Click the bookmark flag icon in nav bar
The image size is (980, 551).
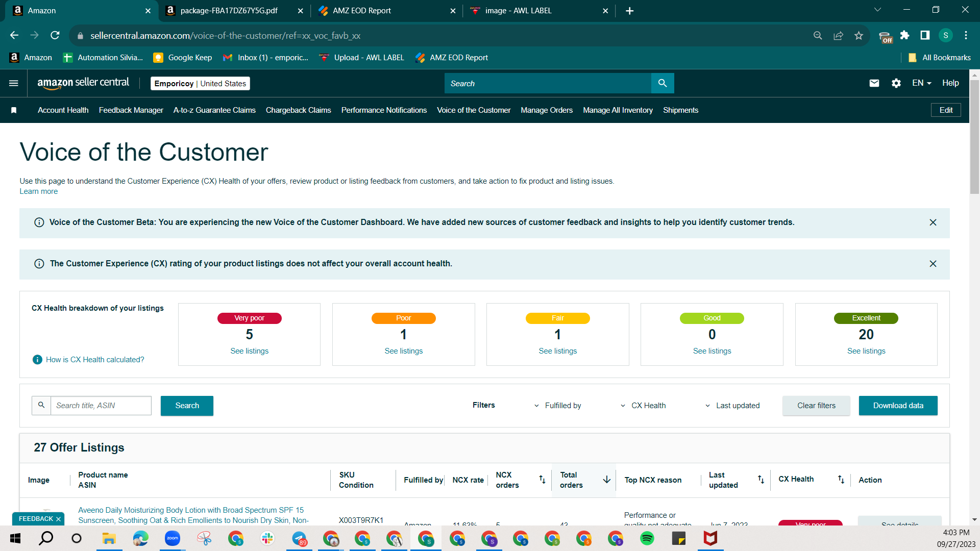[14, 110]
